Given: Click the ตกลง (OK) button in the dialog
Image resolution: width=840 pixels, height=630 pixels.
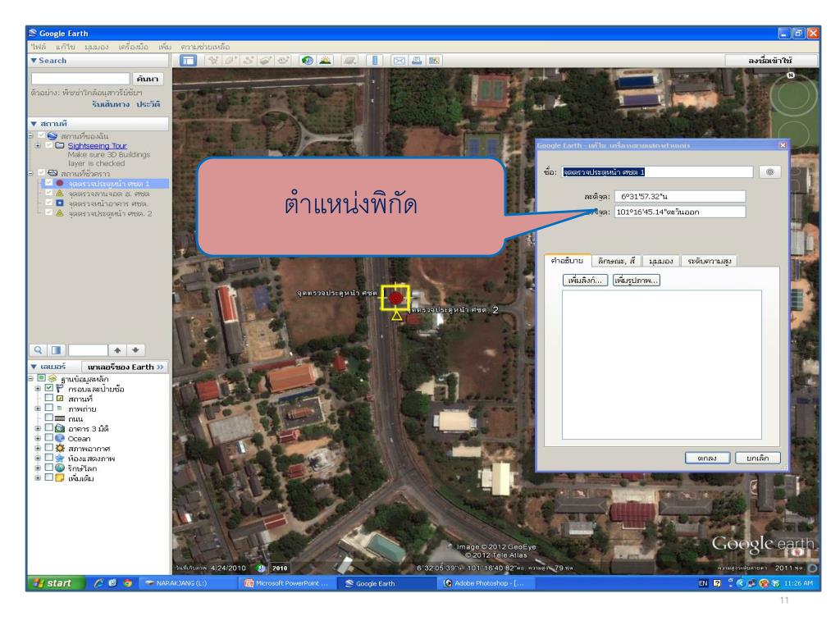Looking at the screenshot, I should click(707, 458).
